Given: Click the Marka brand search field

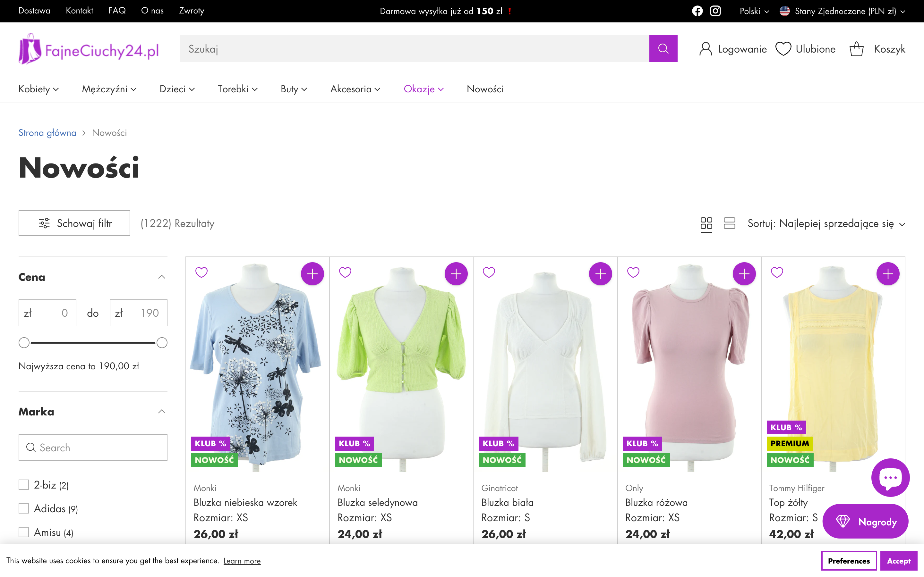Looking at the screenshot, I should point(93,447).
